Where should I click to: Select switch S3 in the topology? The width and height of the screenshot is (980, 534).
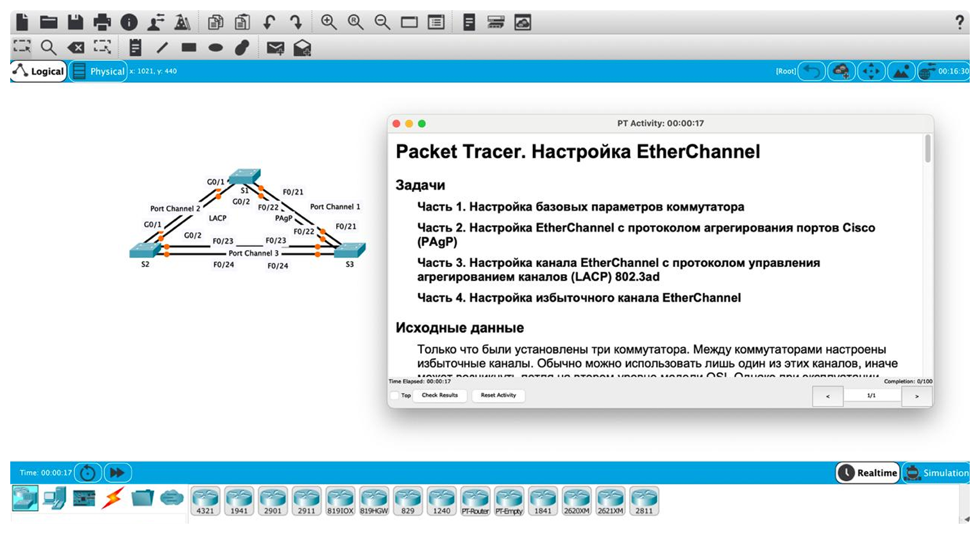[350, 250]
